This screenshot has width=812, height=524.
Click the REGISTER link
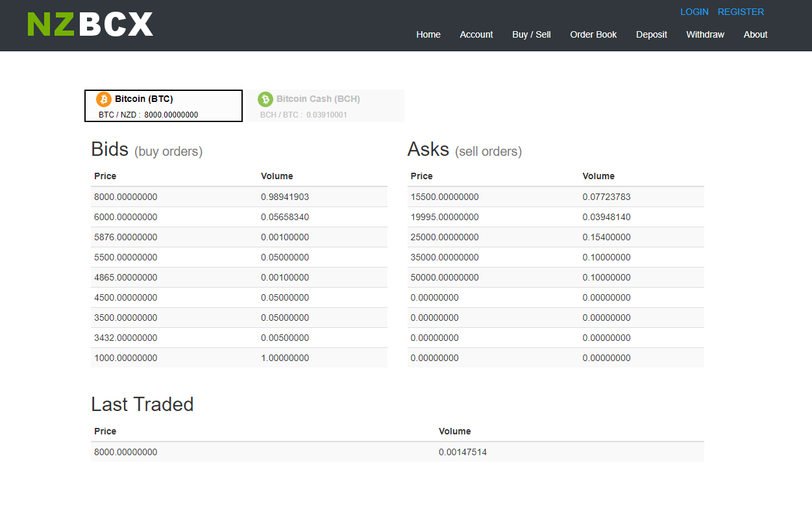pos(741,12)
